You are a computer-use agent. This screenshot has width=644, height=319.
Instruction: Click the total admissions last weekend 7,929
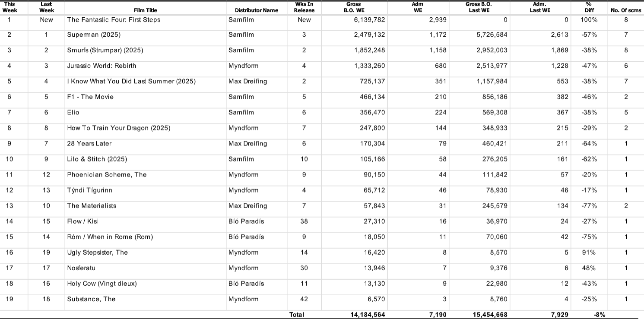559,315
